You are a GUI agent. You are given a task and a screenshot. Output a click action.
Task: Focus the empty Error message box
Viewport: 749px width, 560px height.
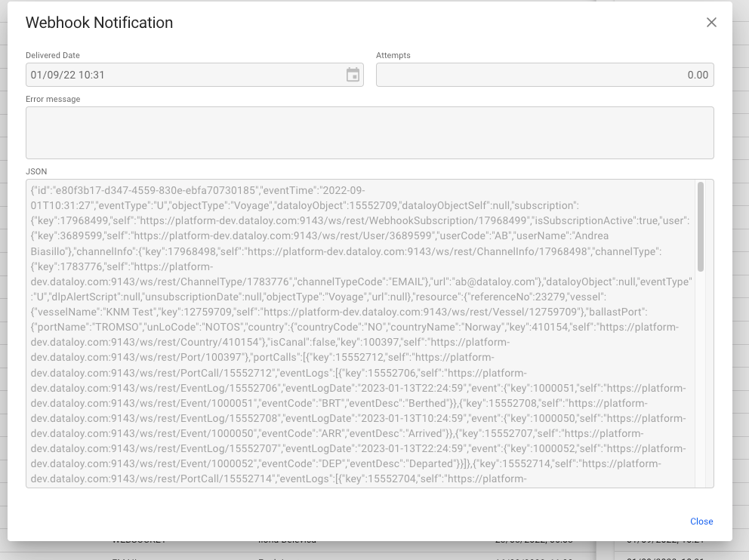(x=369, y=133)
